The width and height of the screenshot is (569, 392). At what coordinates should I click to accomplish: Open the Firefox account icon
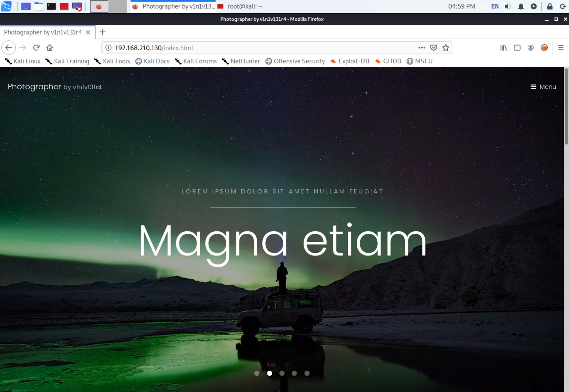(x=530, y=48)
